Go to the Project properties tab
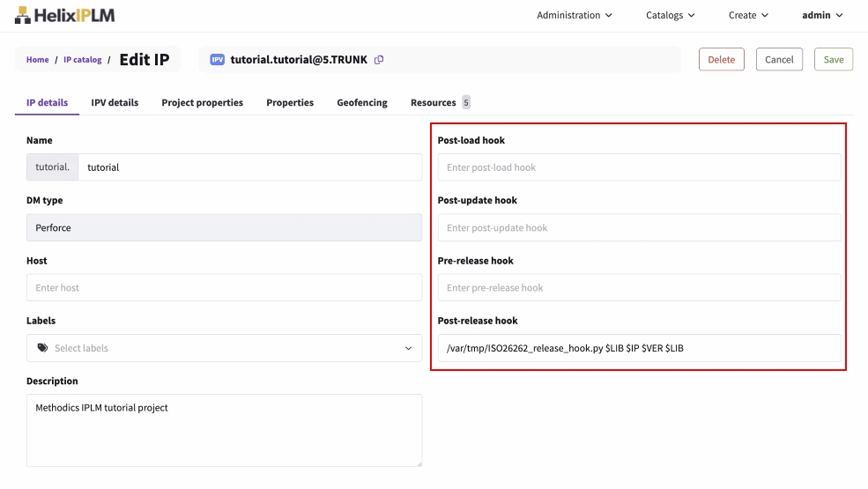 point(202,102)
